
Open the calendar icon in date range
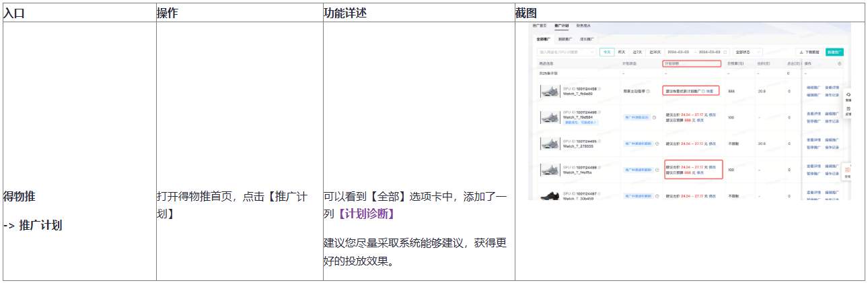pos(725,52)
